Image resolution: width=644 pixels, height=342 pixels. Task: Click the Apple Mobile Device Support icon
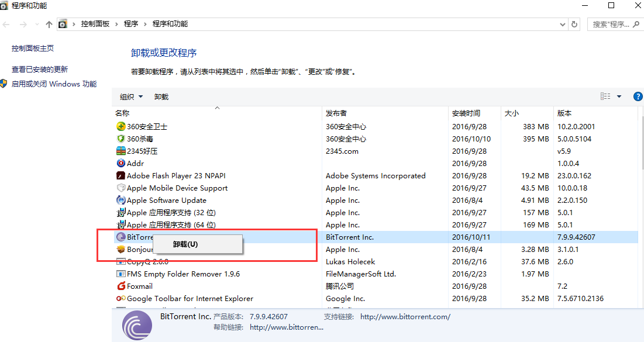120,188
